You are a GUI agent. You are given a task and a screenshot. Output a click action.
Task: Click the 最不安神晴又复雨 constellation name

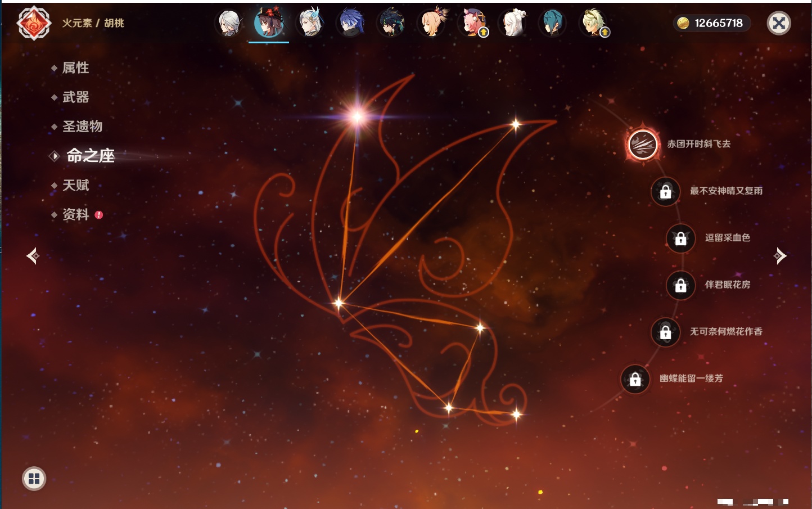coord(726,191)
